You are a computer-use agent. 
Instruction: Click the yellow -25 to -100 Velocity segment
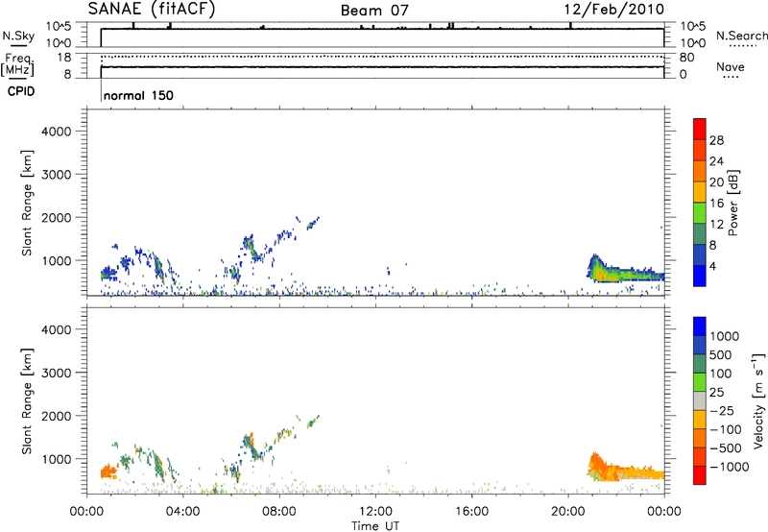pos(700,420)
